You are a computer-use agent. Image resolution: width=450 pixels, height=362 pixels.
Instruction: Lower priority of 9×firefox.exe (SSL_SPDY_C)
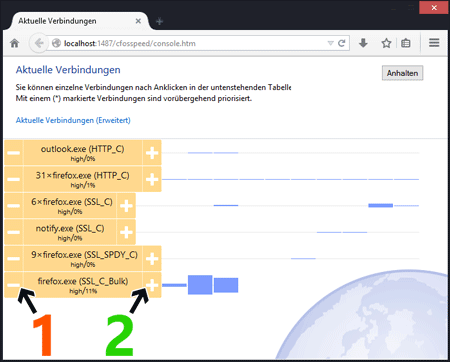click(14, 258)
